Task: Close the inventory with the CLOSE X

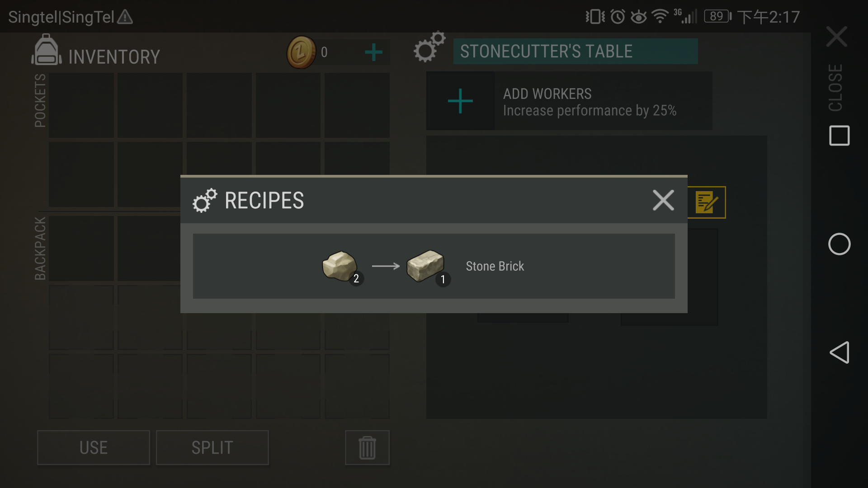Action: point(836,37)
